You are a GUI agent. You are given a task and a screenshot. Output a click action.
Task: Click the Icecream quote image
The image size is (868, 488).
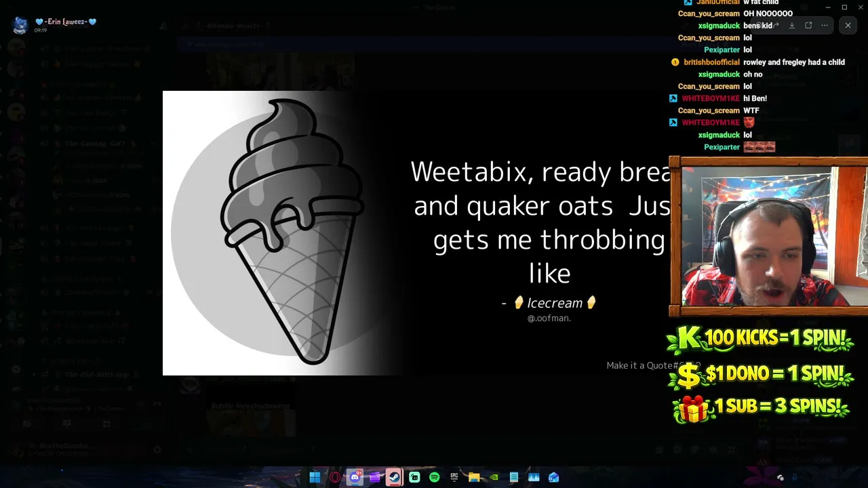click(434, 233)
